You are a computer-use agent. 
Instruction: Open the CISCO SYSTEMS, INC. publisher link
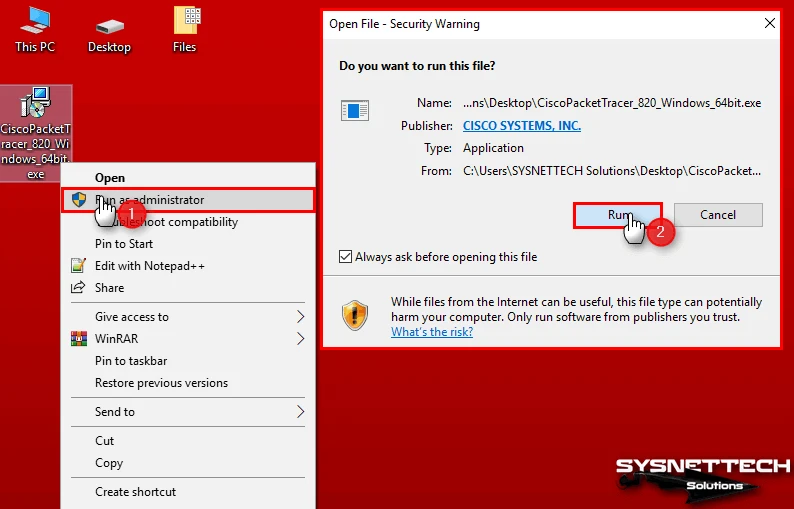[521, 126]
